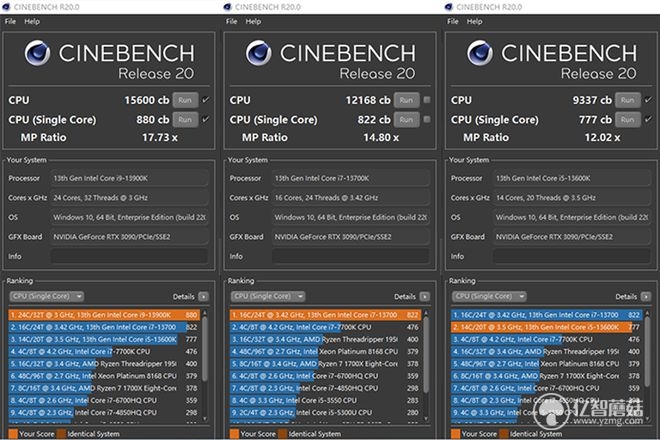Expand Details arrow in i9-13900K ranking panel
Screen dimensions: 660x440
(x=203, y=297)
